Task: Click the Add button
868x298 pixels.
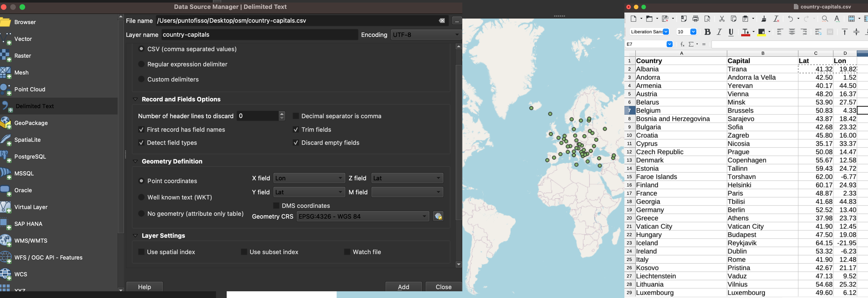Action: pyautogui.click(x=403, y=286)
